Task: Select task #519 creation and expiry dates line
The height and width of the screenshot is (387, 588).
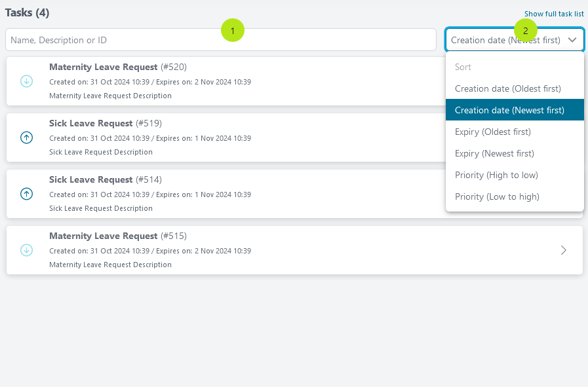Action: tap(150, 138)
